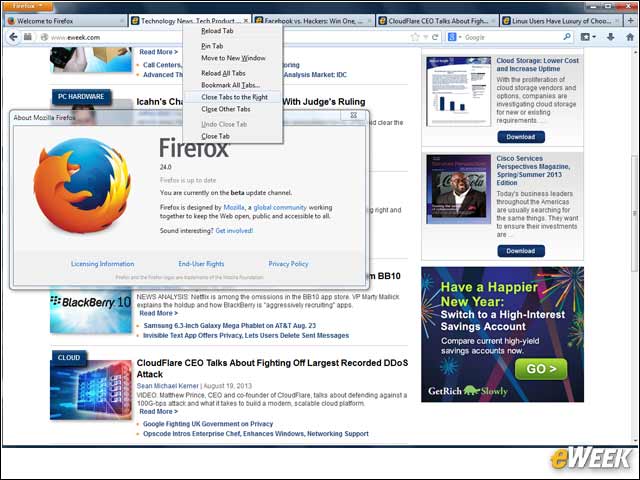Click Read More under the CloudFlare article
Screen dimensions: 640x480
point(158,411)
